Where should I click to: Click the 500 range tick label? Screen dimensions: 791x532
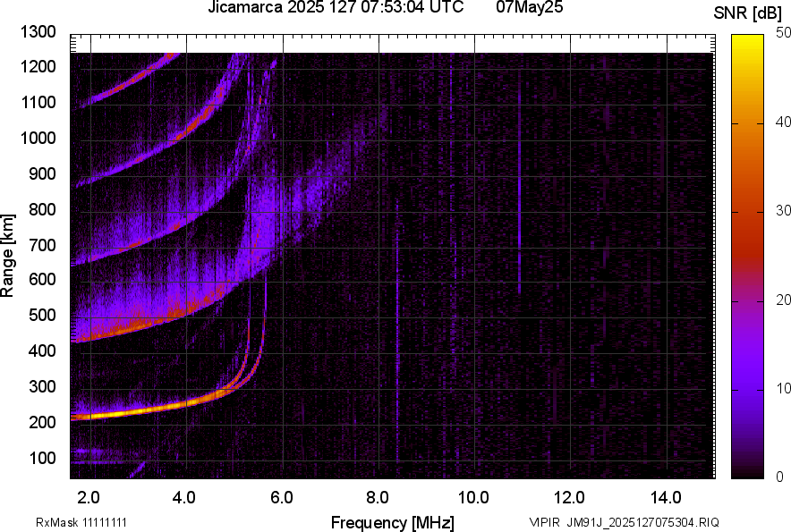click(x=42, y=316)
